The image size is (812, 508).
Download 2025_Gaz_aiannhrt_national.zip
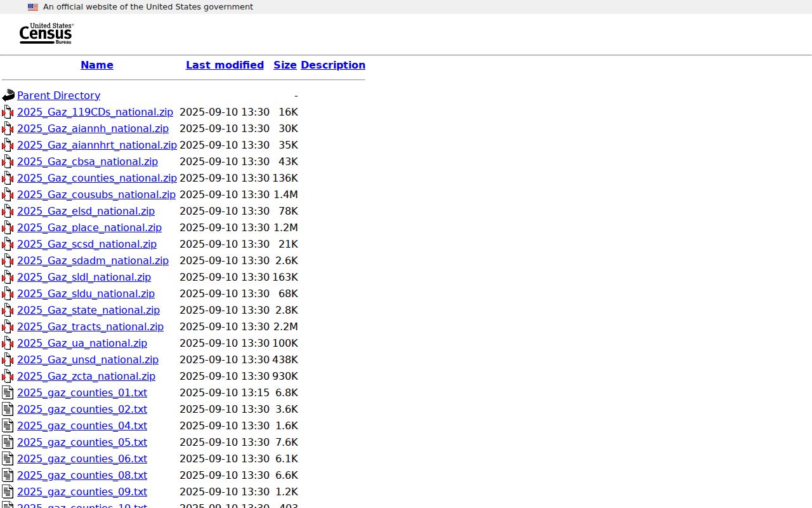(x=97, y=145)
